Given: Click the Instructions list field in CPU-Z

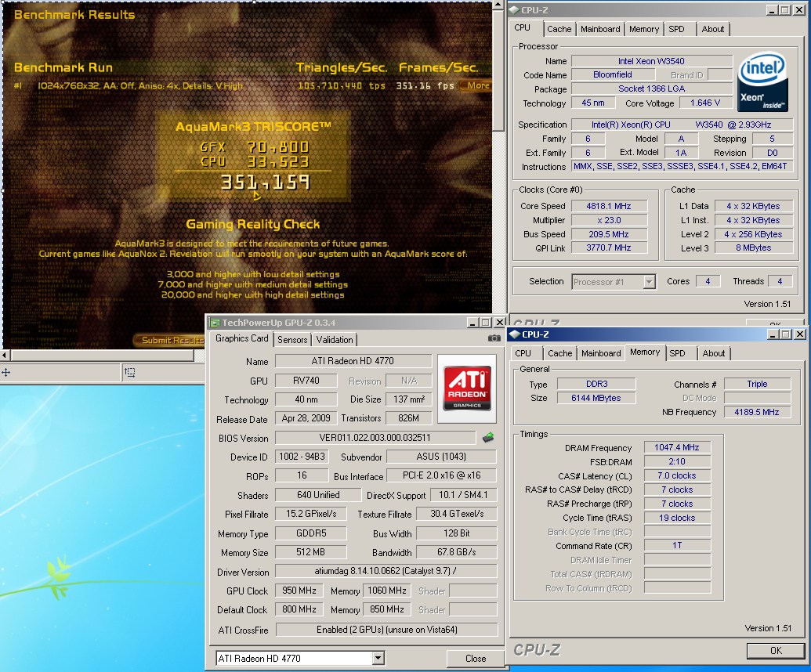Looking at the screenshot, I should (681, 167).
